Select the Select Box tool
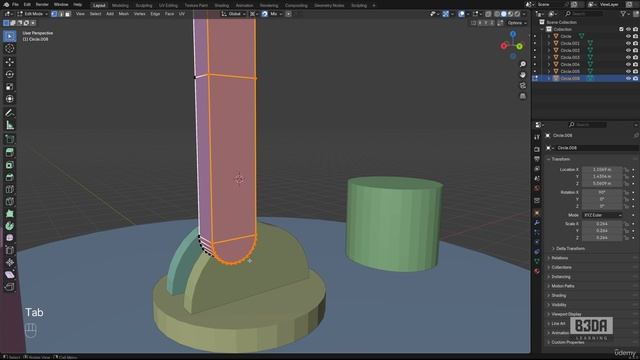 tap(10, 36)
